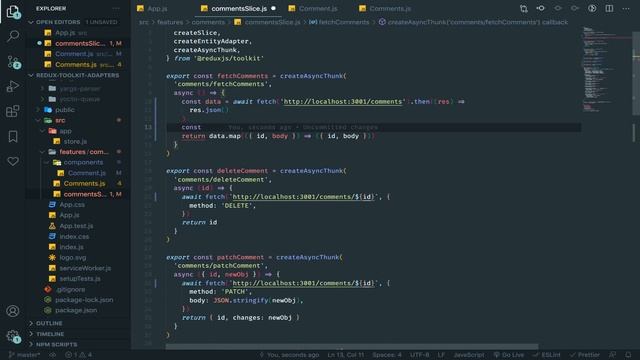Click the master* branch indicator in the status bar
Viewport: 640px width, 360px height.
24,355
